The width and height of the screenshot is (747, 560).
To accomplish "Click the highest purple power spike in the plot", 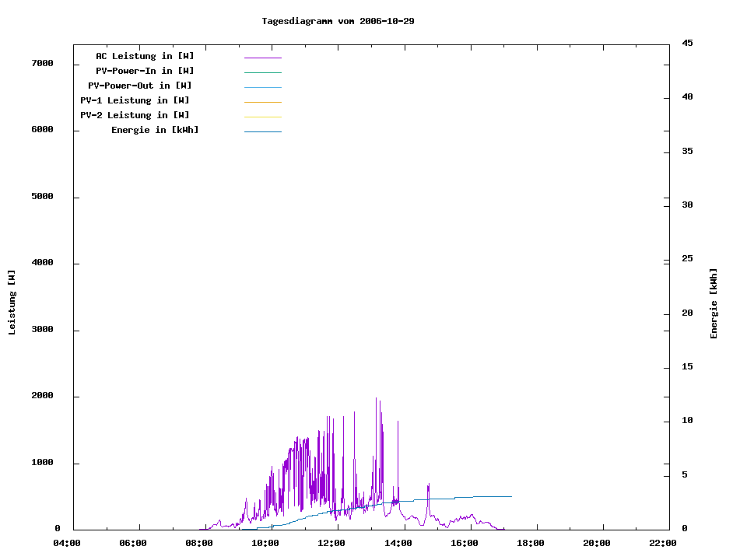I will click(377, 401).
